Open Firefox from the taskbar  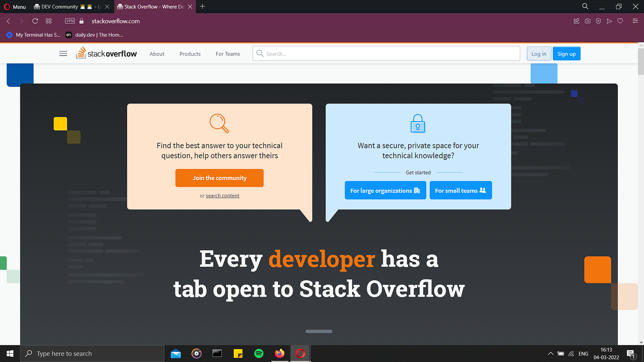280,353
